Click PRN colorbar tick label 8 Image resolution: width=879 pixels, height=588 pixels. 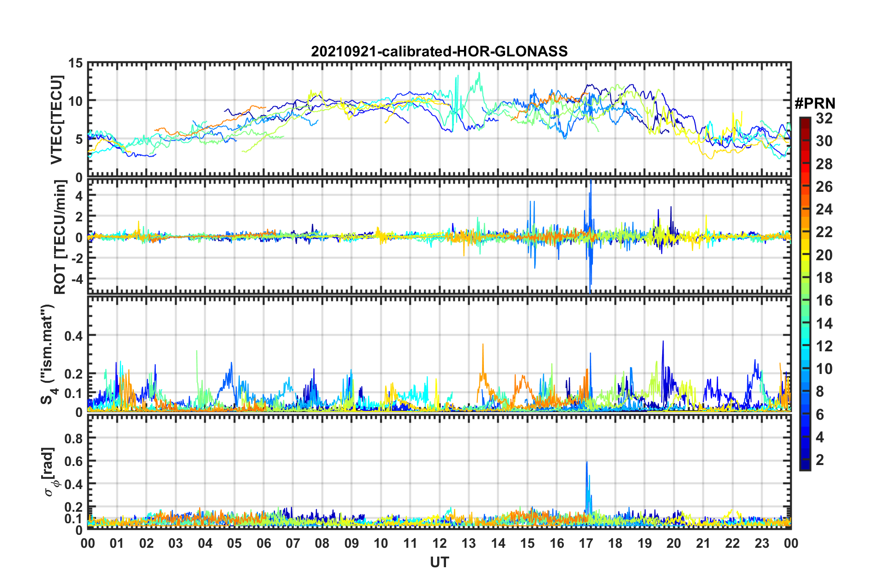820,392
